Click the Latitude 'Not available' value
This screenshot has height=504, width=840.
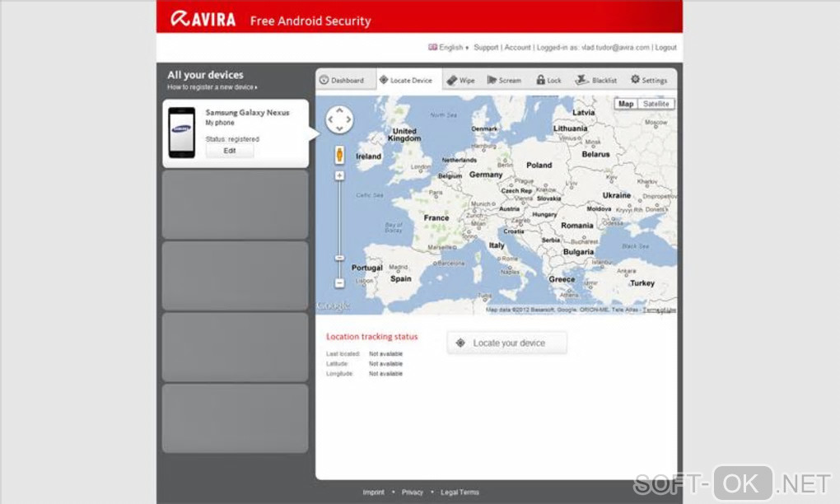pos(385,364)
